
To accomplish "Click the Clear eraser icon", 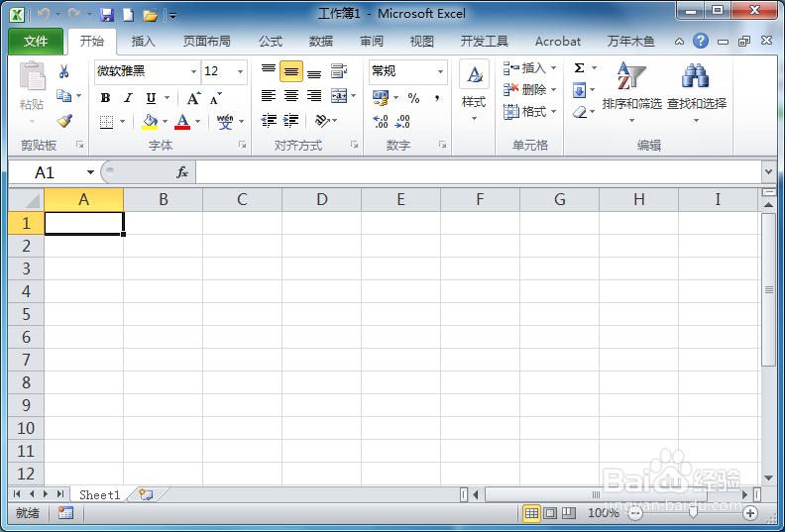I will (580, 112).
